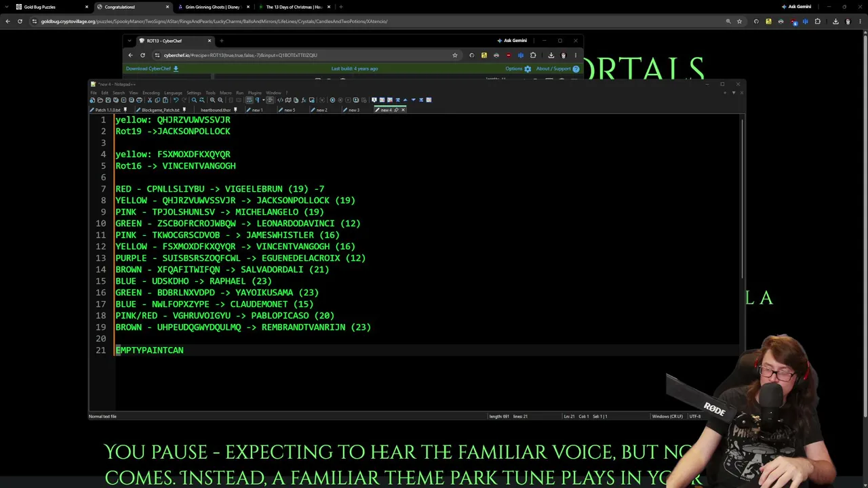This screenshot has height=488, width=868.
Task: Click the code tag icon in Notepad++ toolbar
Action: coord(280,100)
